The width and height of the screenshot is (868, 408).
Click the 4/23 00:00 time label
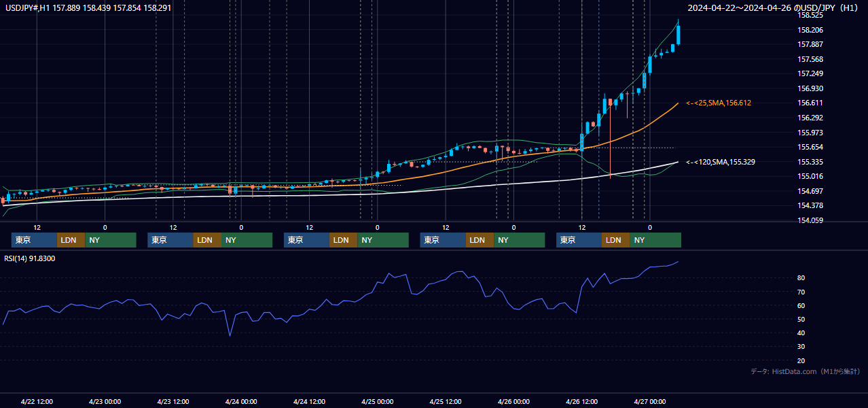tap(105, 401)
